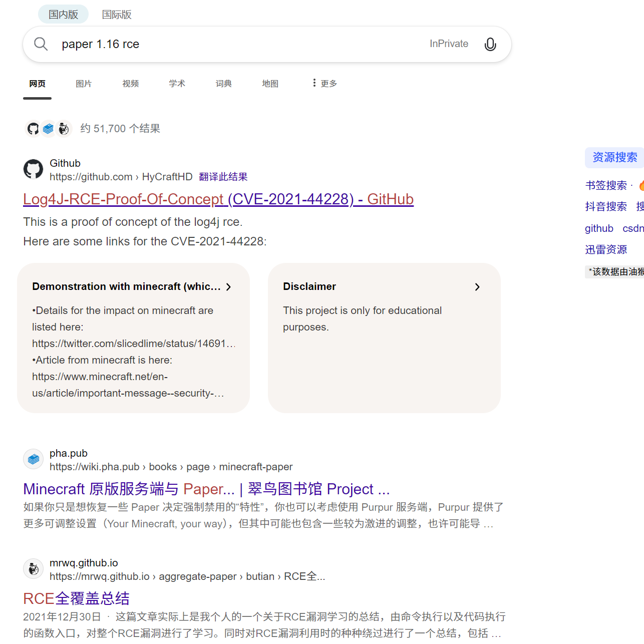
Task: Click mrwq.github.io breadcrumb URL text
Action: (x=187, y=576)
